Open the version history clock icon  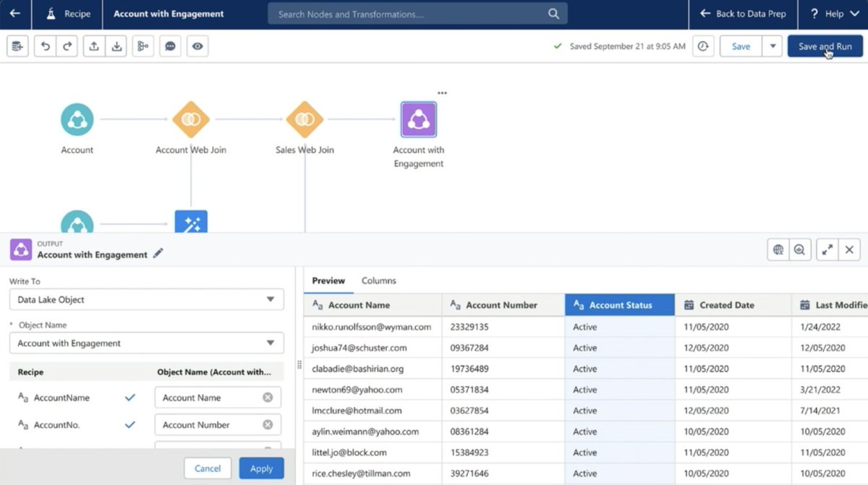pos(703,46)
